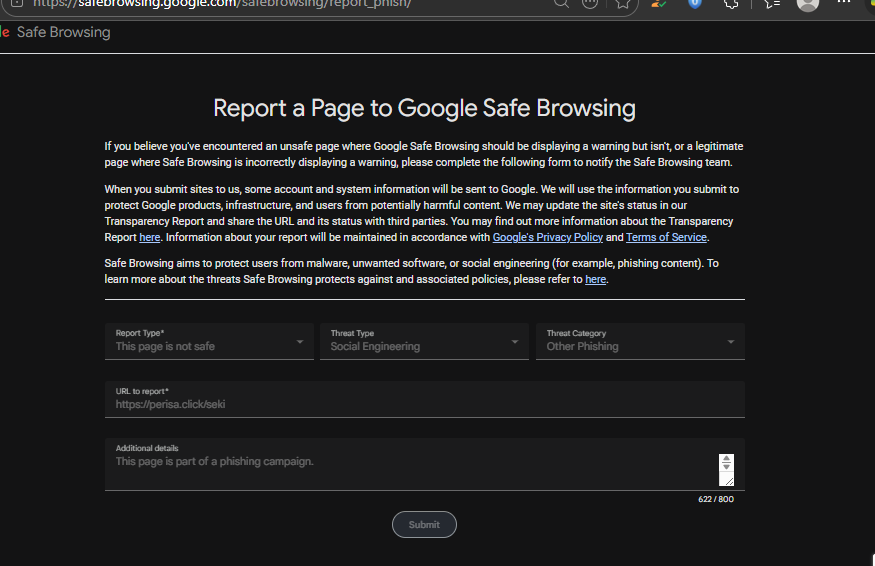The width and height of the screenshot is (875, 566).
Task: Click the address bar URL
Action: click(x=222, y=4)
